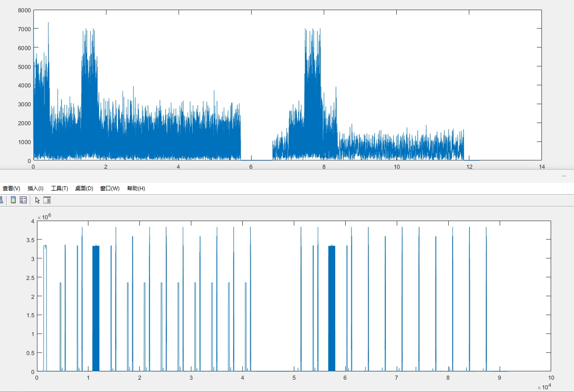Click the partially visible icon at toolbar's left edge
574x392 pixels.
click(x=1, y=200)
